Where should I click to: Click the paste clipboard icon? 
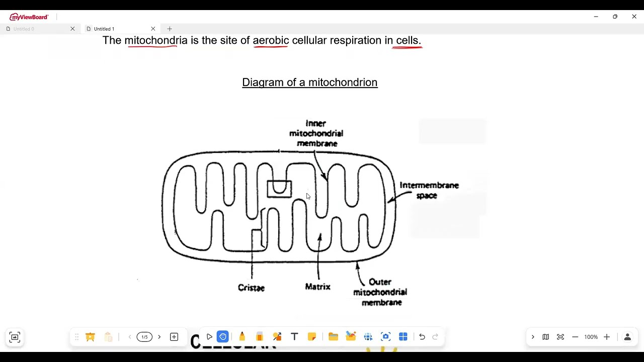pos(108,337)
